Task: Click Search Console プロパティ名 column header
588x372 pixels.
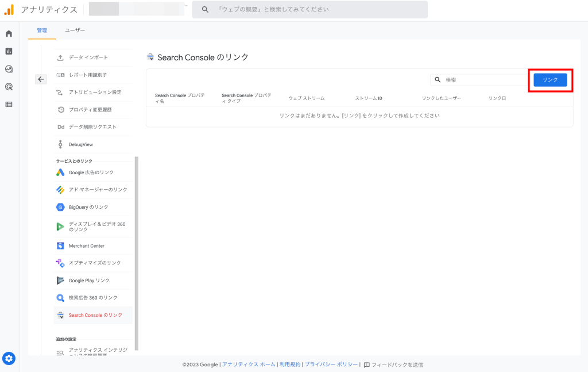Action: (180, 98)
